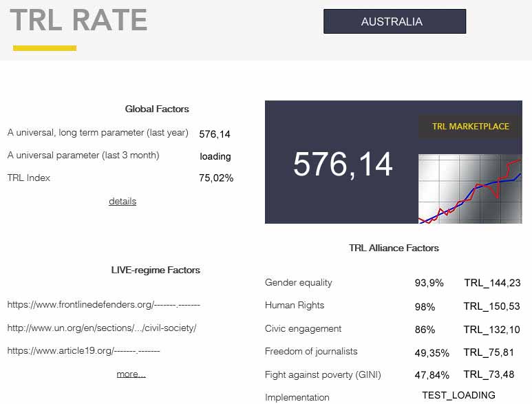
Task: Click the loading value for last 3 month
Action: coord(215,156)
